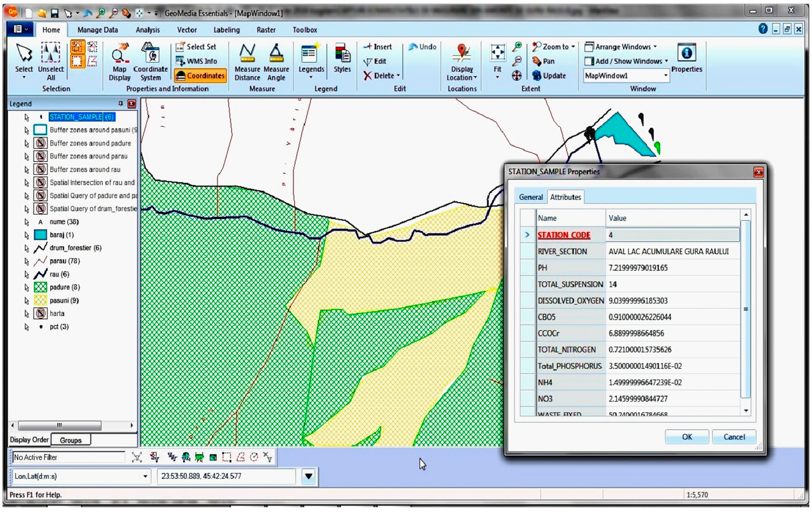The image size is (812, 512).
Task: Toggle the Coordinates button in ribbon
Action: pyautogui.click(x=200, y=75)
